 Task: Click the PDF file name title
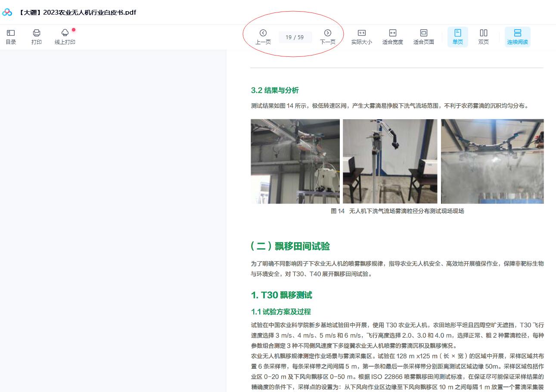point(78,12)
